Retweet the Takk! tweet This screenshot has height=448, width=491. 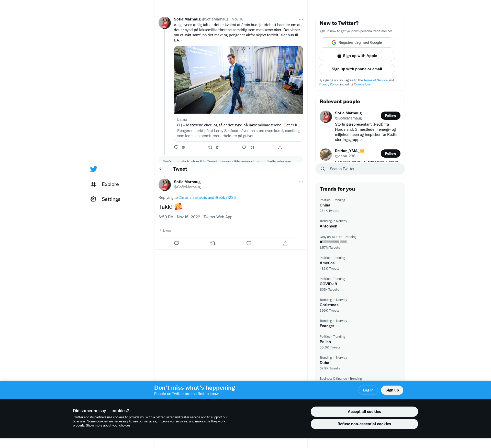point(213,243)
